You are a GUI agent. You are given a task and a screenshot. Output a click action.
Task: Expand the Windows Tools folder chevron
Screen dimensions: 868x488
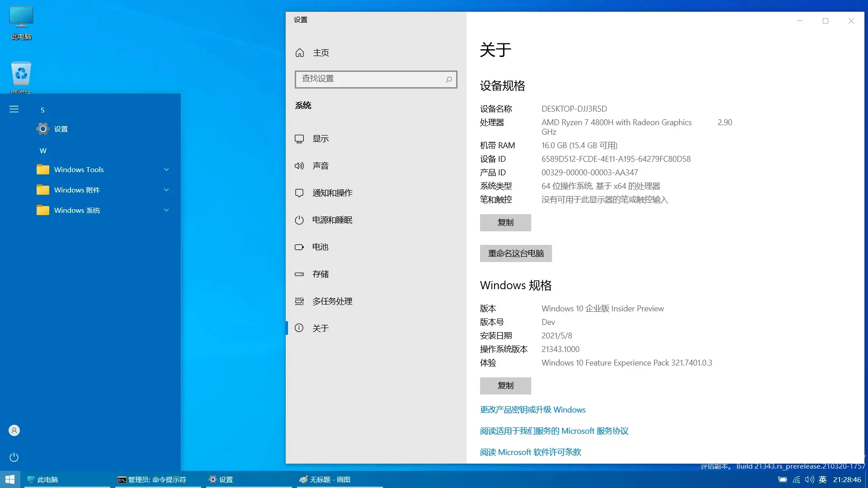pos(166,169)
